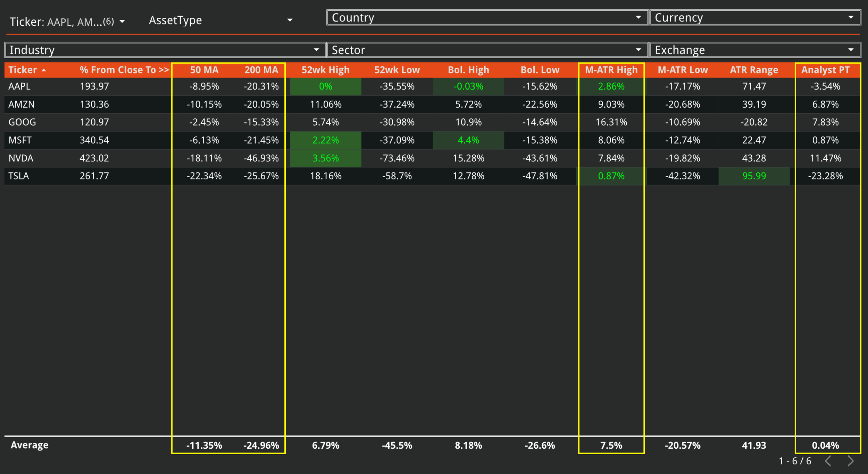The width and height of the screenshot is (868, 474).
Task: Click the 52wk High column header
Action: tap(325, 70)
